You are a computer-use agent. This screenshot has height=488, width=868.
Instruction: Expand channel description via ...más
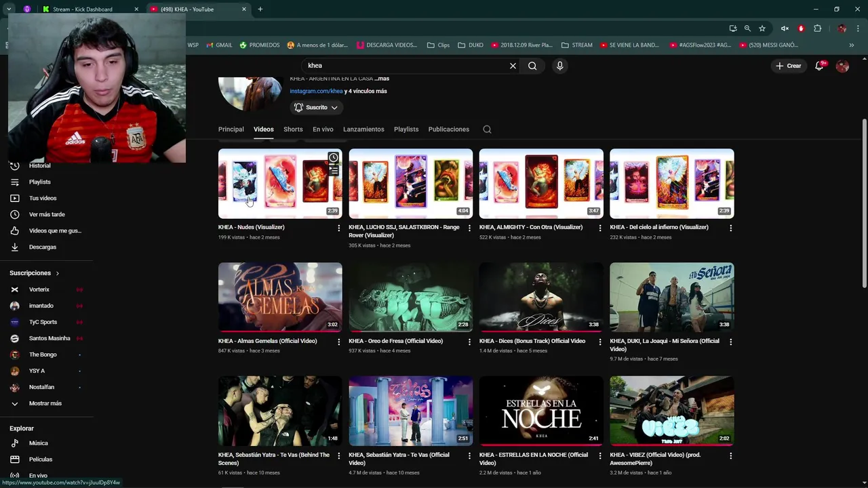pyautogui.click(x=382, y=79)
